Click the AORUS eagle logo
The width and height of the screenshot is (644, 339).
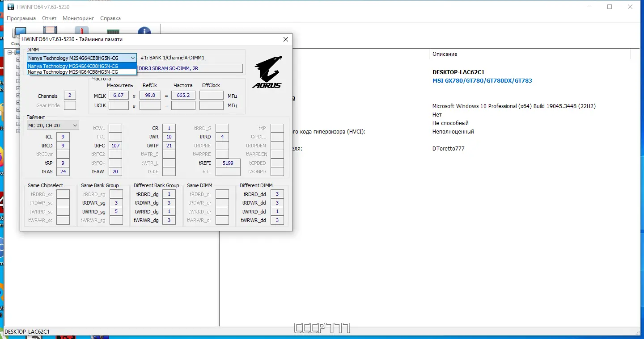tap(267, 72)
